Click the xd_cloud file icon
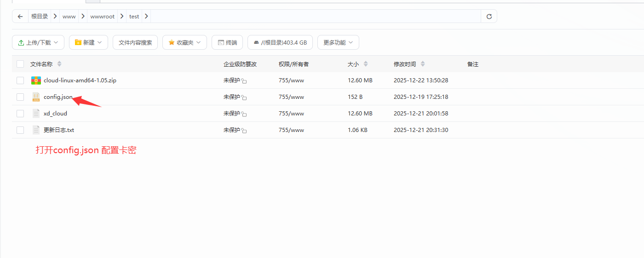Image resolution: width=644 pixels, height=258 pixels. [36, 114]
